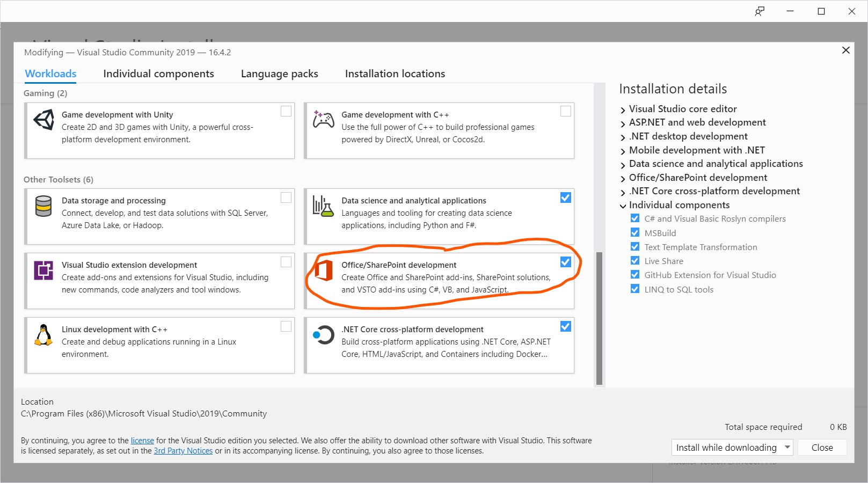Close the Modifying dialog with the X

click(x=845, y=50)
